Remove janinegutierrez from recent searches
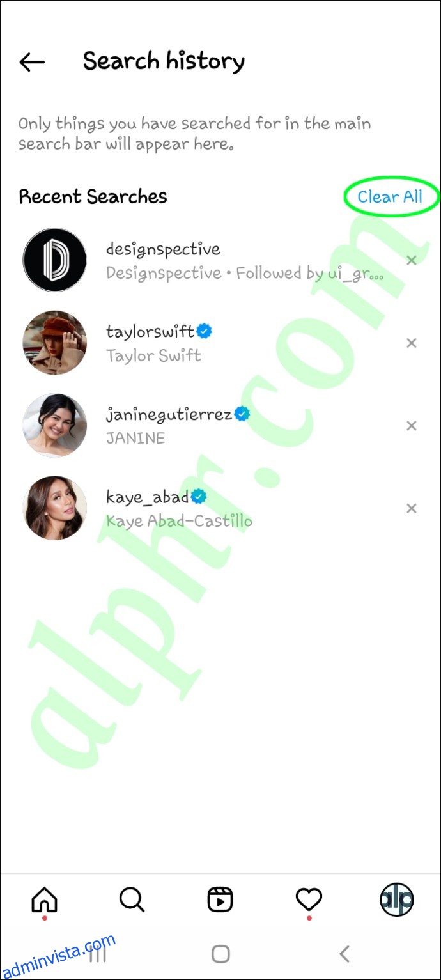This screenshot has width=441, height=980. tap(412, 426)
